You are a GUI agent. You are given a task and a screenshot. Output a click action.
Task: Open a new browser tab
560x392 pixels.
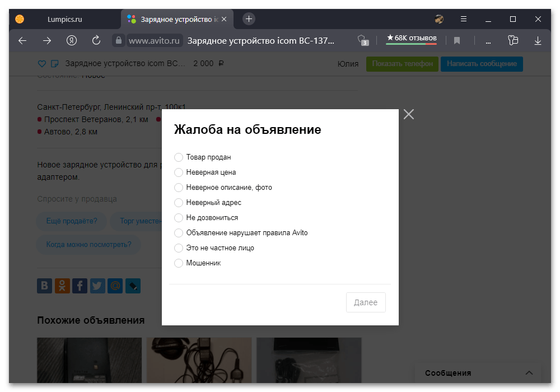coord(249,19)
